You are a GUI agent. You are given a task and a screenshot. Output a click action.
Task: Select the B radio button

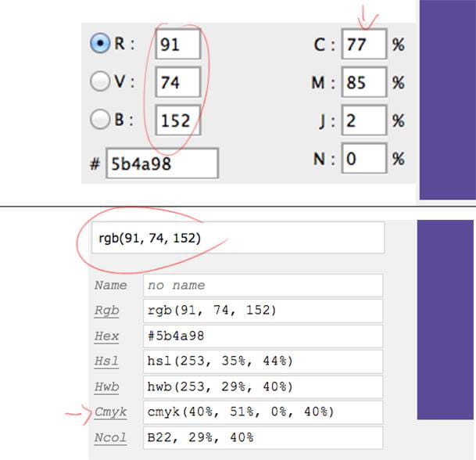click(100, 119)
